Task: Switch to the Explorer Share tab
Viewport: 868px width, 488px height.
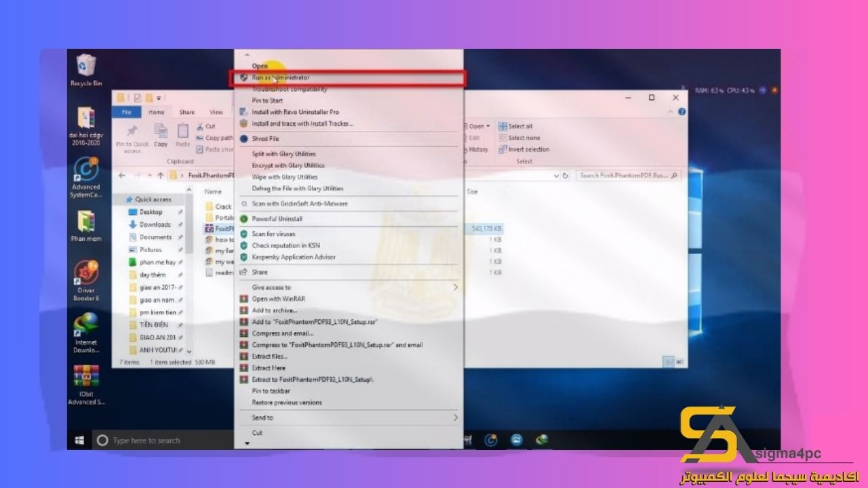Action: [187, 112]
